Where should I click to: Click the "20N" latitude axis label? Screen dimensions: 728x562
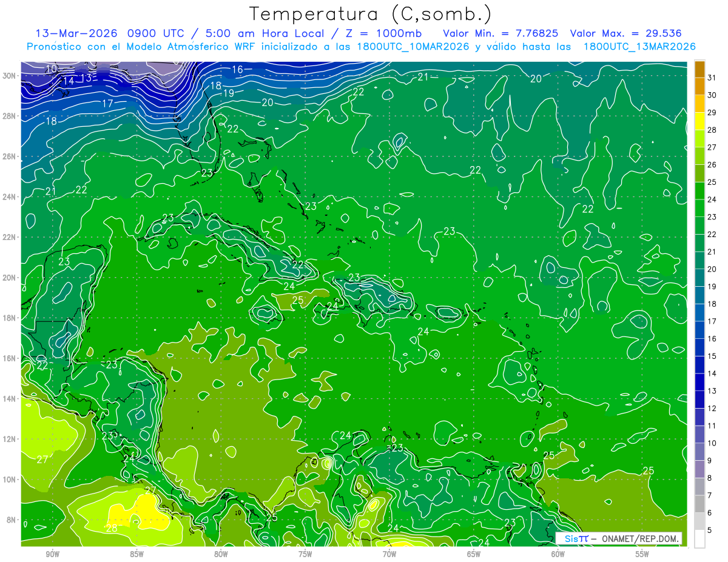tap(9, 278)
